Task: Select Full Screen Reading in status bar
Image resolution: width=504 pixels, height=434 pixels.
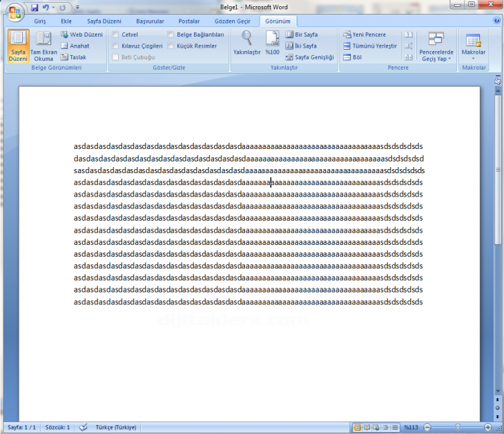Action: [367, 427]
